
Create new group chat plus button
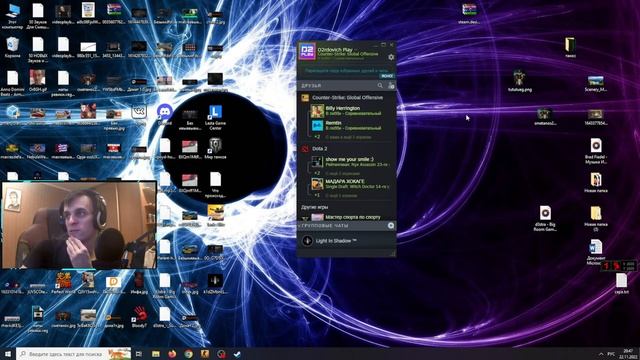(391, 225)
